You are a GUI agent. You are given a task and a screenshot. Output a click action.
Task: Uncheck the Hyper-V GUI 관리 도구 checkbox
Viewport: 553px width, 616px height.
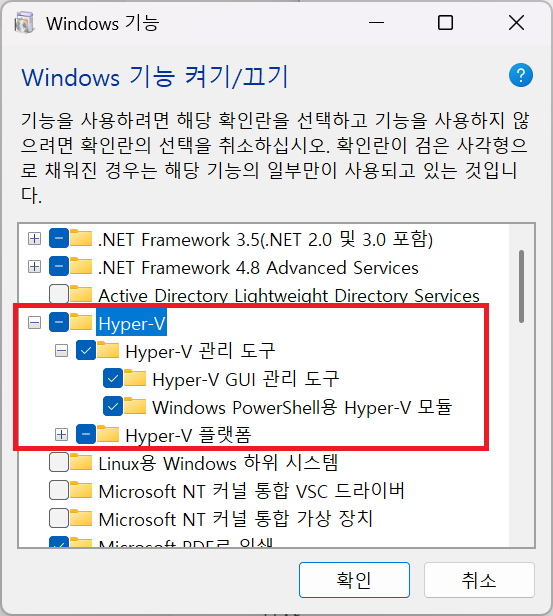(x=113, y=378)
